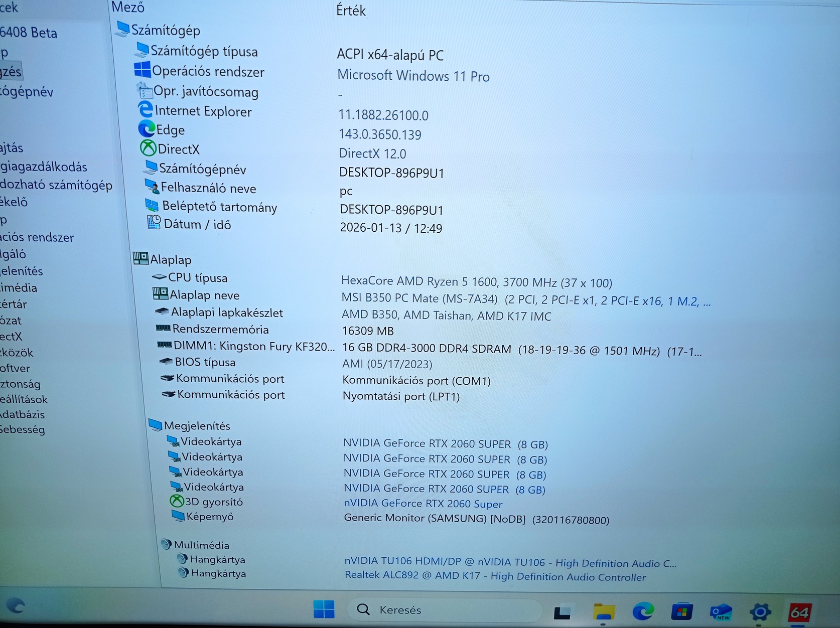Image resolution: width=840 pixels, height=628 pixels.
Task: Click the Windows logo beside Operációs rendszer
Action: tap(143, 70)
